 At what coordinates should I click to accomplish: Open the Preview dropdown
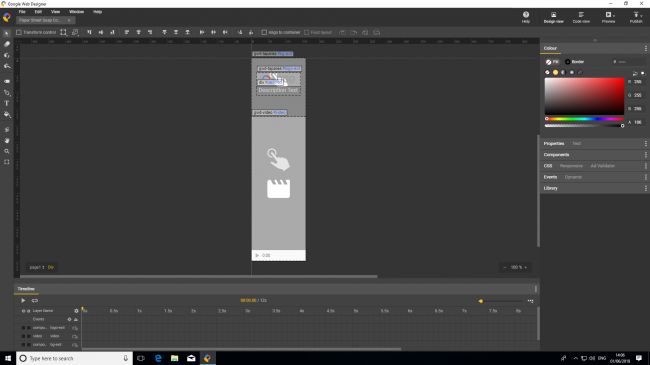click(x=609, y=17)
